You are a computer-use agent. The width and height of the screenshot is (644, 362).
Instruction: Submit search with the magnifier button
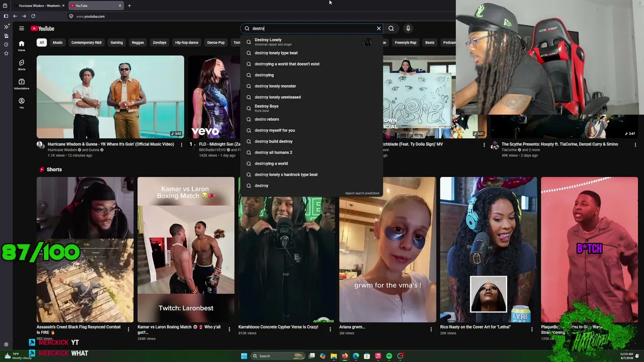point(391,29)
